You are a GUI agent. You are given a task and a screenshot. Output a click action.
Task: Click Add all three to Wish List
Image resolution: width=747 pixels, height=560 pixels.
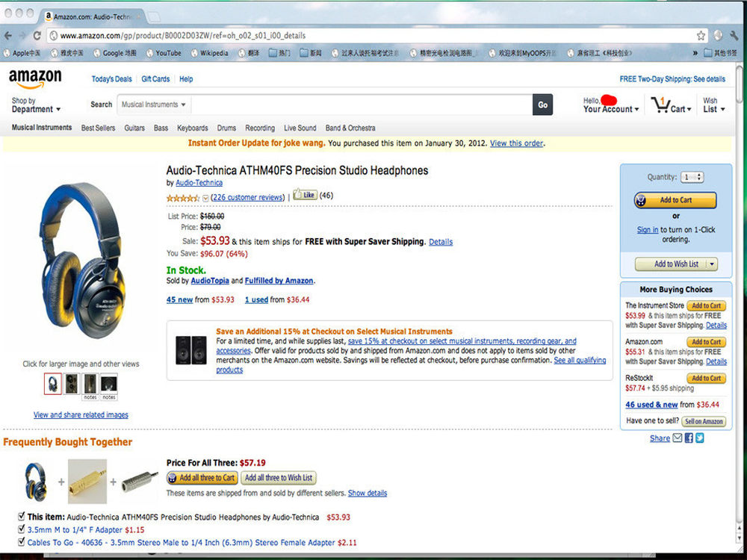point(278,478)
